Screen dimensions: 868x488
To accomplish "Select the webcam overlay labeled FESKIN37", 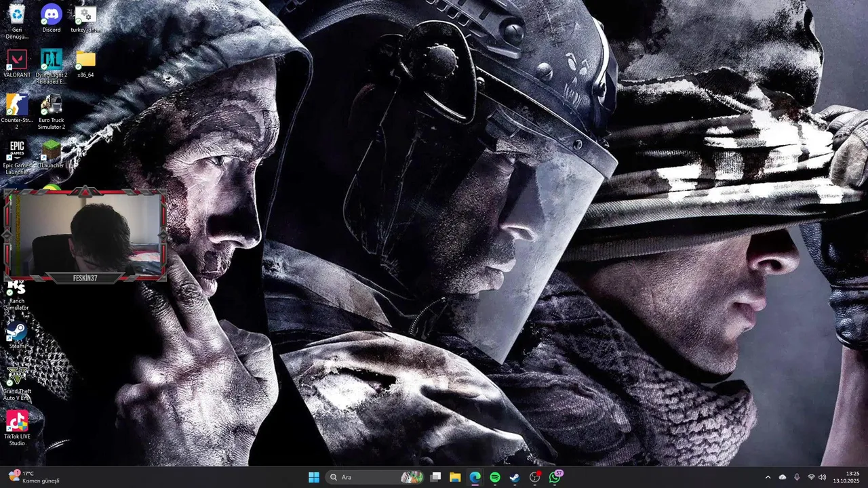I will (85, 235).
